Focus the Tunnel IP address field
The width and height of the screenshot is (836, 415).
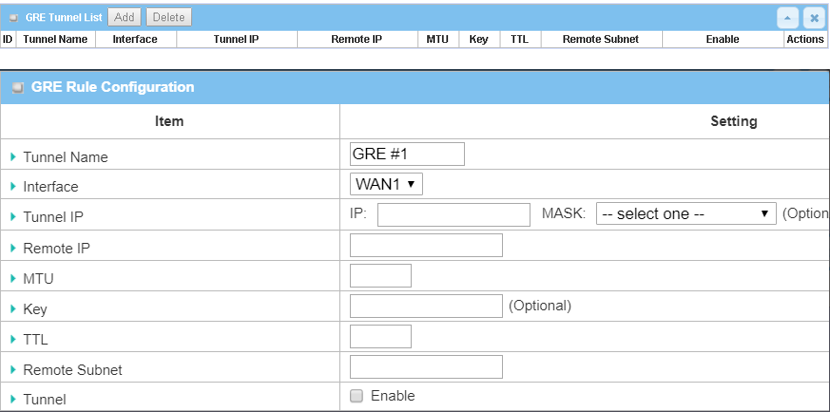[x=453, y=215]
